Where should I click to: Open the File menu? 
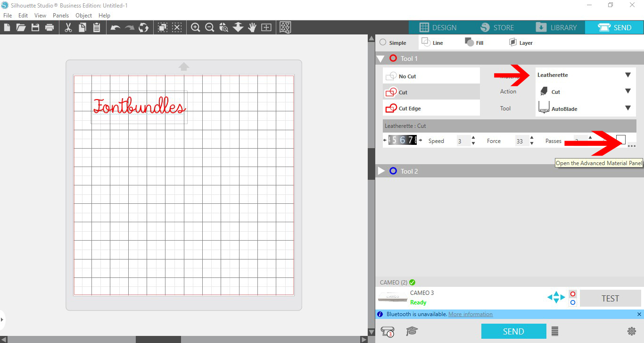tap(8, 15)
